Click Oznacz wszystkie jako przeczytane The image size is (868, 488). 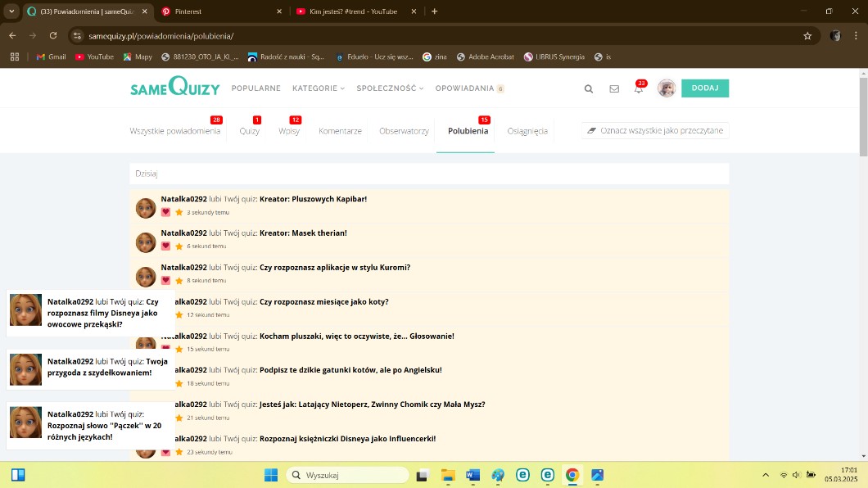[655, 130]
